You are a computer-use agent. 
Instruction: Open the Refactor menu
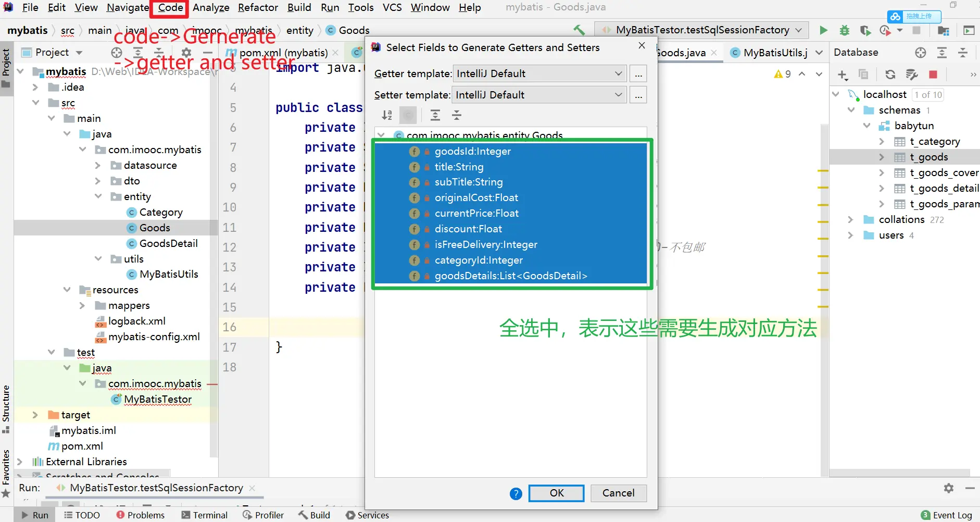(258, 8)
